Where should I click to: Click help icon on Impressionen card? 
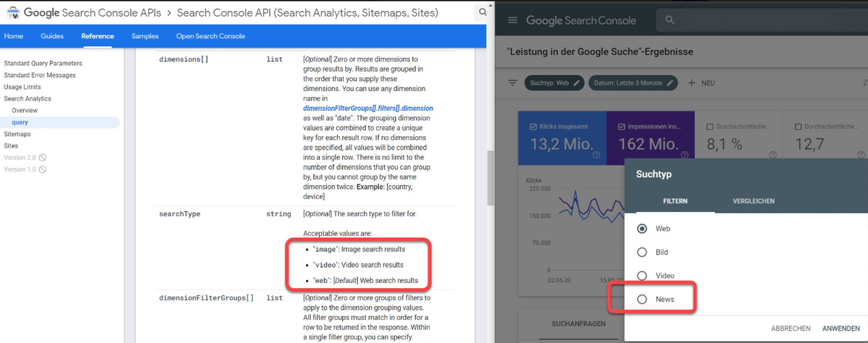pyautogui.click(x=684, y=155)
